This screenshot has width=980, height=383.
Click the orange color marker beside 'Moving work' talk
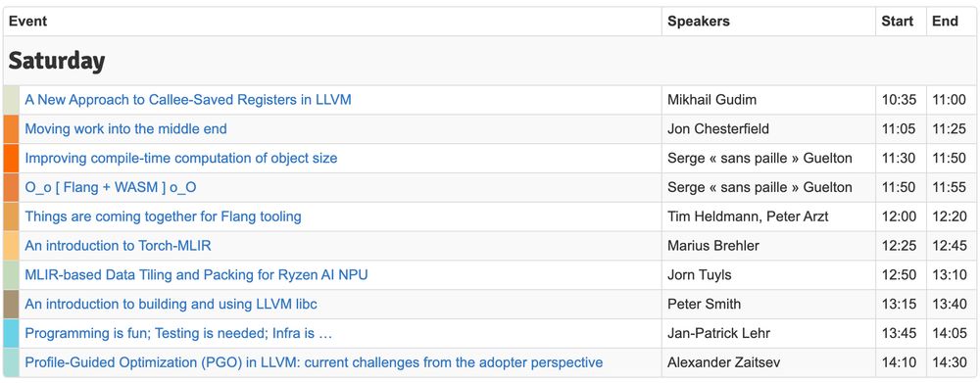click(11, 129)
